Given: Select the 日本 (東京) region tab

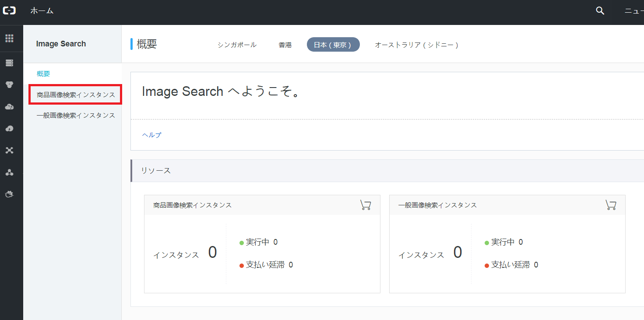Looking at the screenshot, I should [x=333, y=45].
